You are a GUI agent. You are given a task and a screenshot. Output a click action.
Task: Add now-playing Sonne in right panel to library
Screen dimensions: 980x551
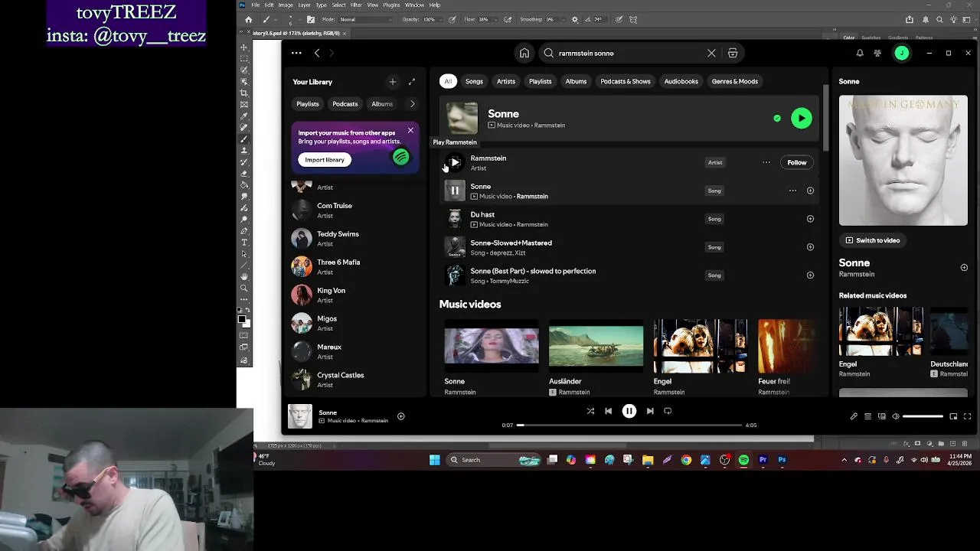point(964,268)
